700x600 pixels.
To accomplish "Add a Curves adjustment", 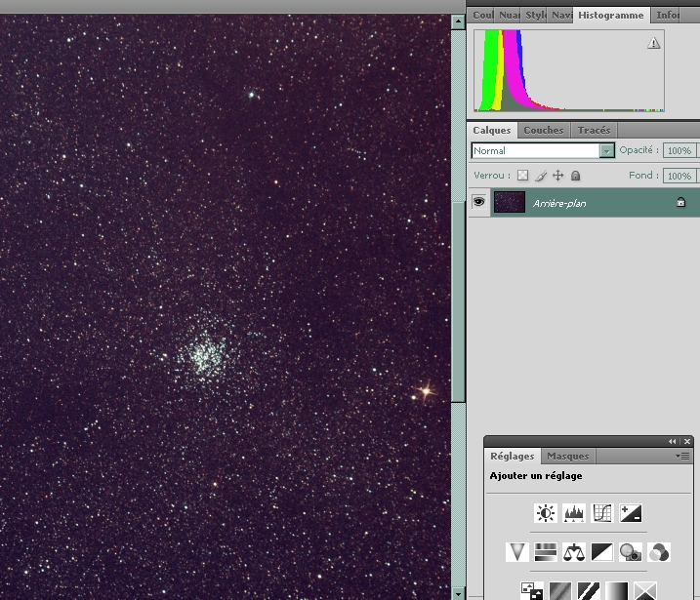I will (602, 513).
